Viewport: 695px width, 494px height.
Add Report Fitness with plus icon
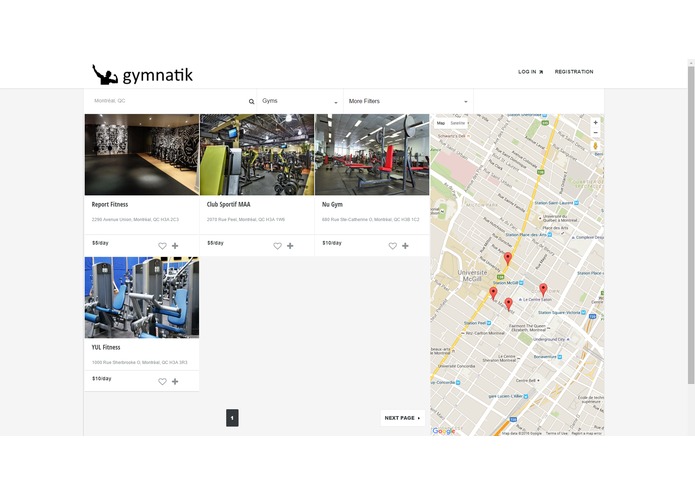pyautogui.click(x=175, y=246)
